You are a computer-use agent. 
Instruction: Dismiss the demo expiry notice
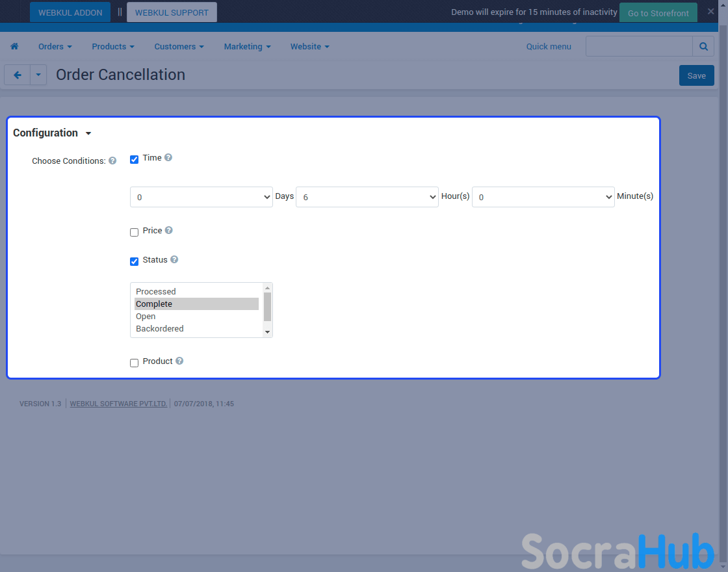710,11
